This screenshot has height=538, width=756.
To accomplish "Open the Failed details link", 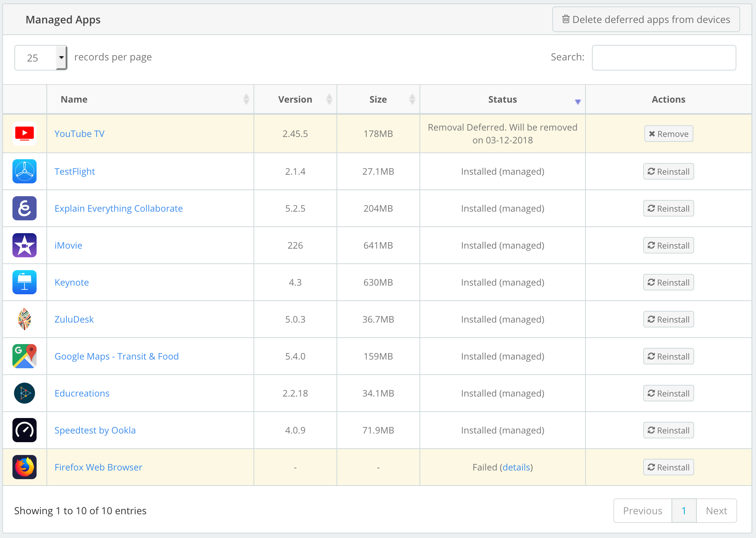I will tap(516, 467).
